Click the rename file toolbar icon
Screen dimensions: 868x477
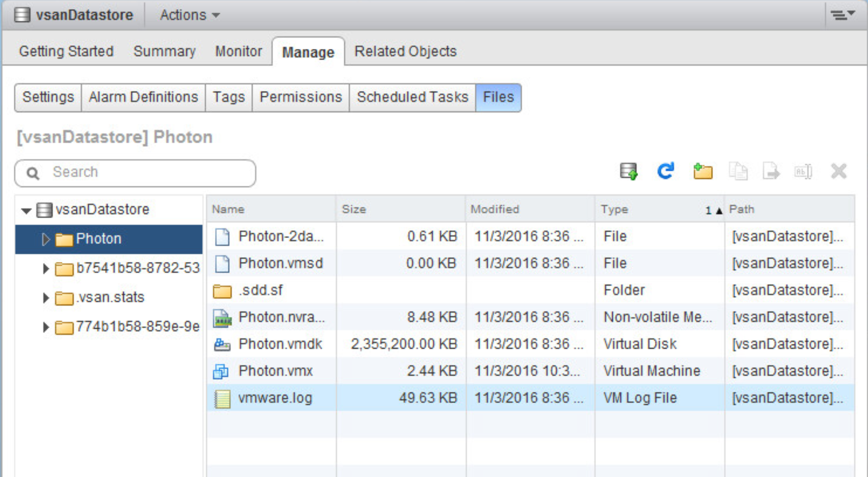[803, 172]
